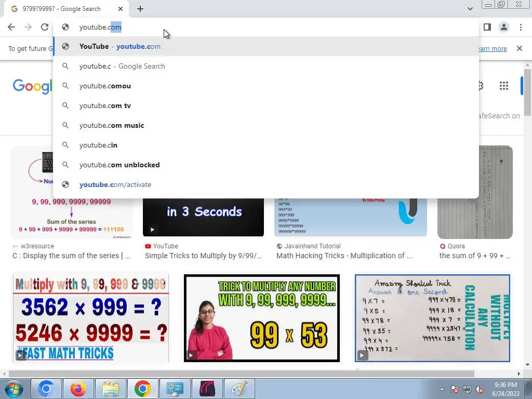This screenshot has height=399, width=532.
Task: Open Chrome's three-dot menu
Action: (521, 27)
